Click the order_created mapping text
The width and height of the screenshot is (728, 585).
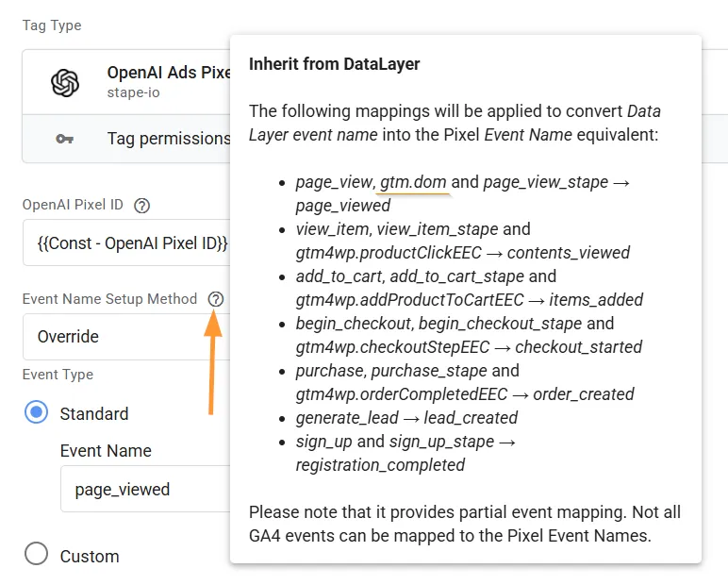[584, 394]
